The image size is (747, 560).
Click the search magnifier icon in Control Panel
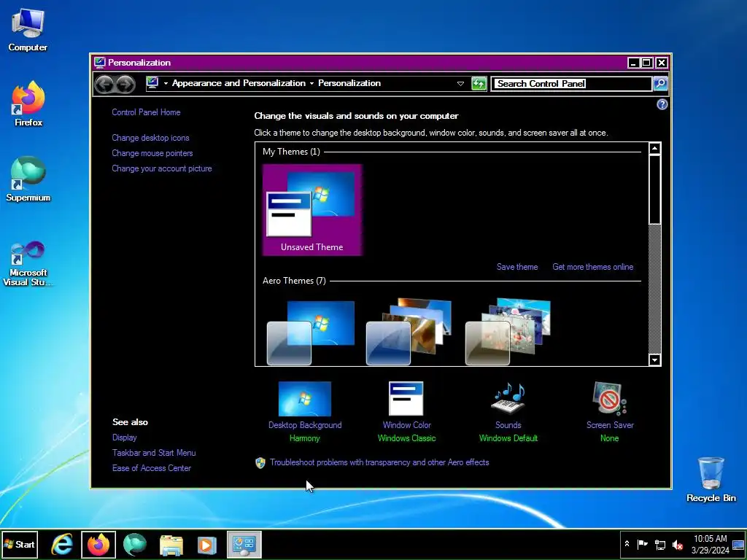[659, 84]
